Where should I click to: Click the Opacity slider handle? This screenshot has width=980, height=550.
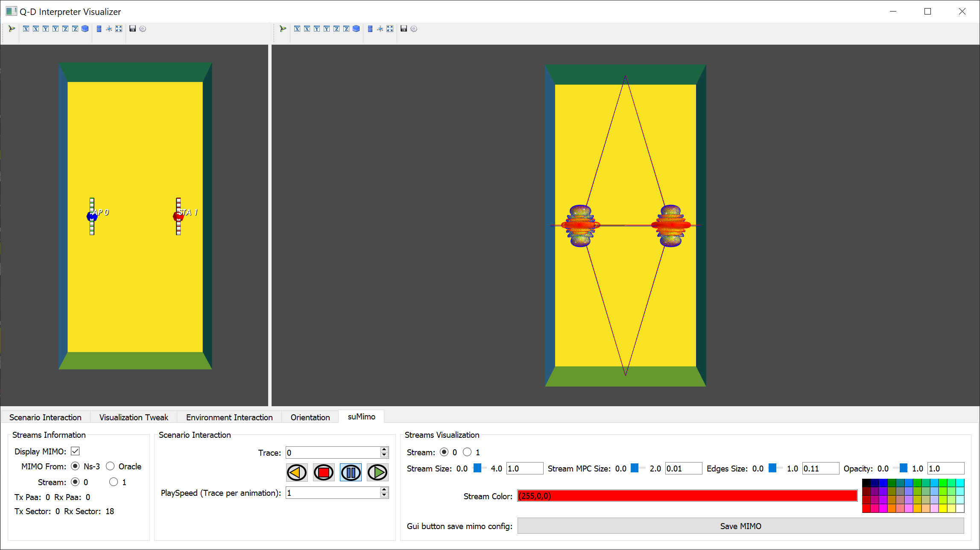pos(903,468)
